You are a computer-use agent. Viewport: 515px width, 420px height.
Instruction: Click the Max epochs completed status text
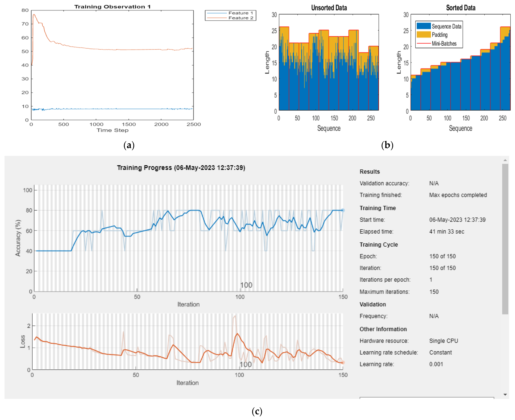point(458,195)
